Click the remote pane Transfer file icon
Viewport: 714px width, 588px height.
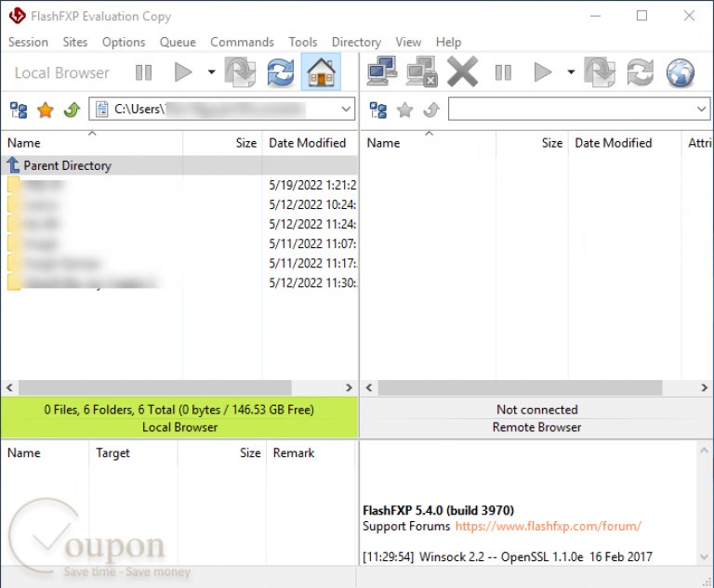(x=601, y=72)
